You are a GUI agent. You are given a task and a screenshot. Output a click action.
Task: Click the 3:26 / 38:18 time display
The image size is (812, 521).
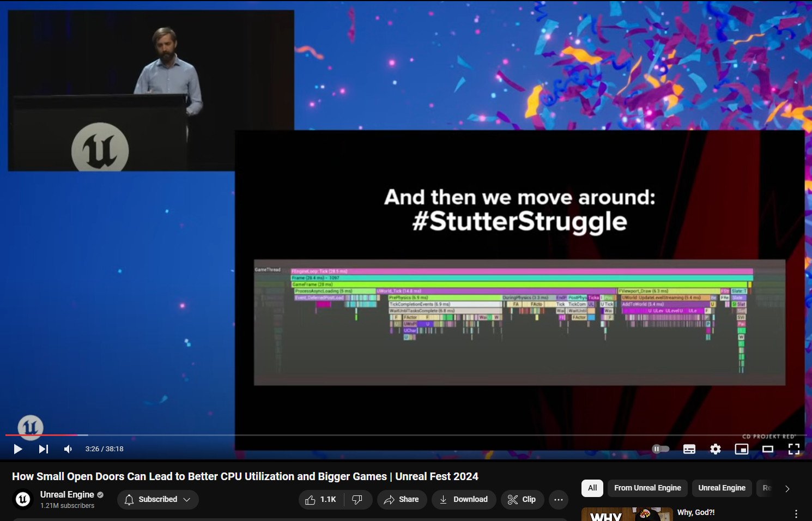tap(104, 449)
